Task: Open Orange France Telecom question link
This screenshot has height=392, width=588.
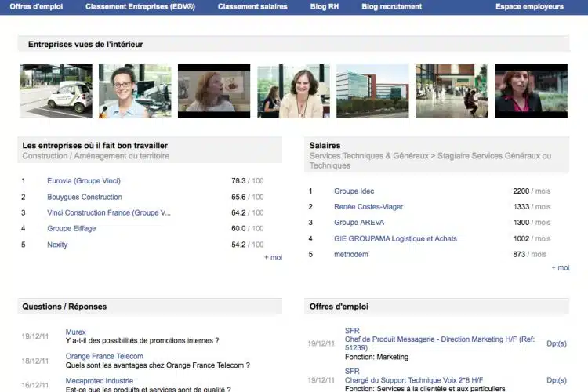Action: click(x=104, y=356)
